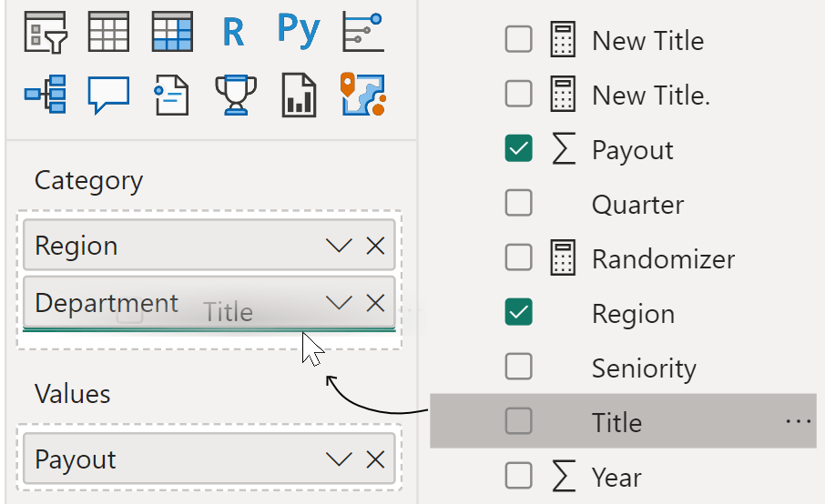Remove Region from the Category well
Screen dimensions: 825x504
tap(375, 246)
